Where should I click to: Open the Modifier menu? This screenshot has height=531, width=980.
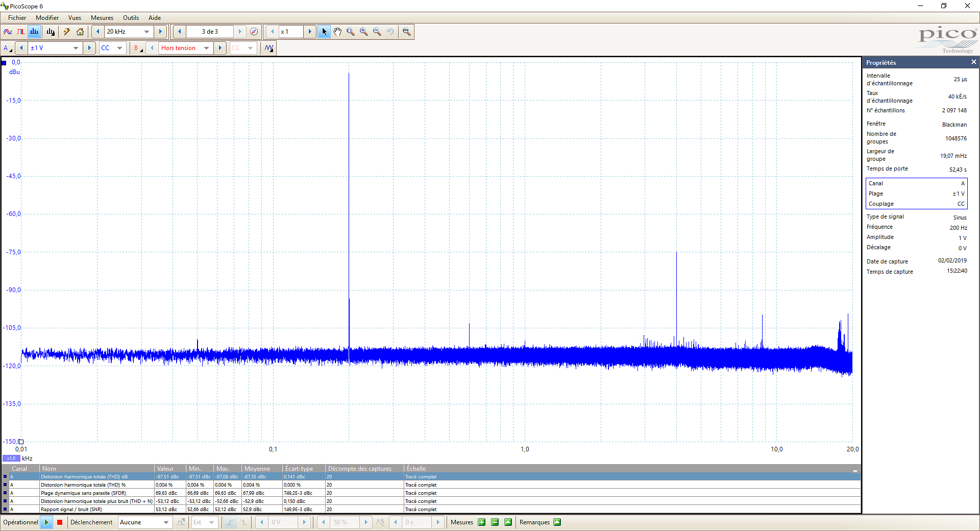[x=47, y=18]
